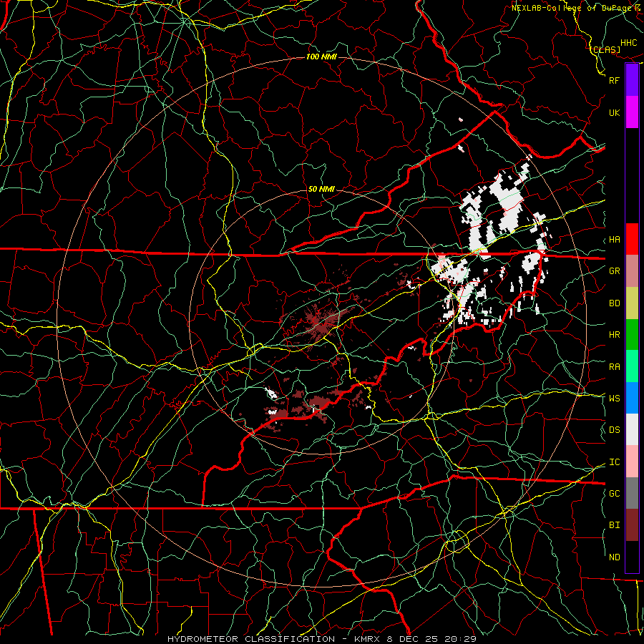The height and width of the screenshot is (644, 644).
Task: Select the BD yellow-green legend block
Action: (632, 303)
